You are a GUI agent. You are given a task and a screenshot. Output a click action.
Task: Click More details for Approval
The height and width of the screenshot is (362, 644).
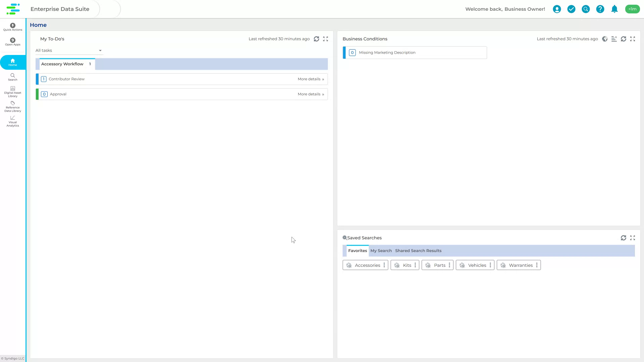[x=310, y=94]
